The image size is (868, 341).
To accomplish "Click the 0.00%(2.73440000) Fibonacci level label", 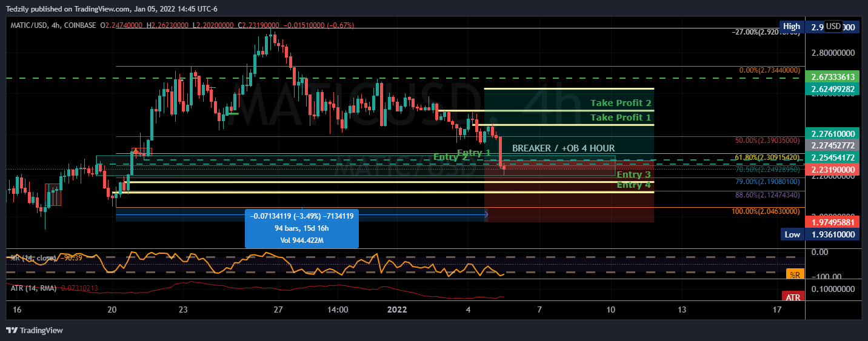I will click(769, 70).
